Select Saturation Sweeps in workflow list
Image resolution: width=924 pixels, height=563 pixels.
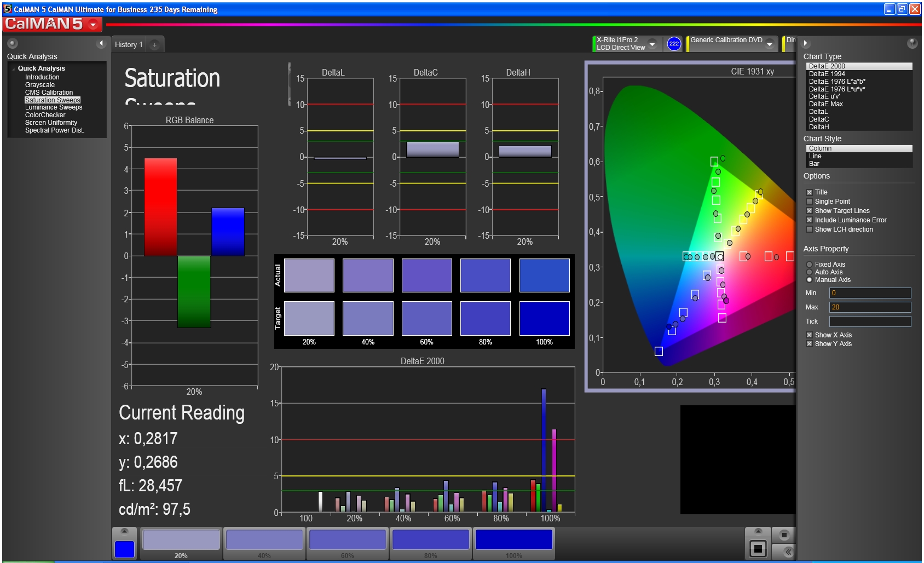coord(53,100)
